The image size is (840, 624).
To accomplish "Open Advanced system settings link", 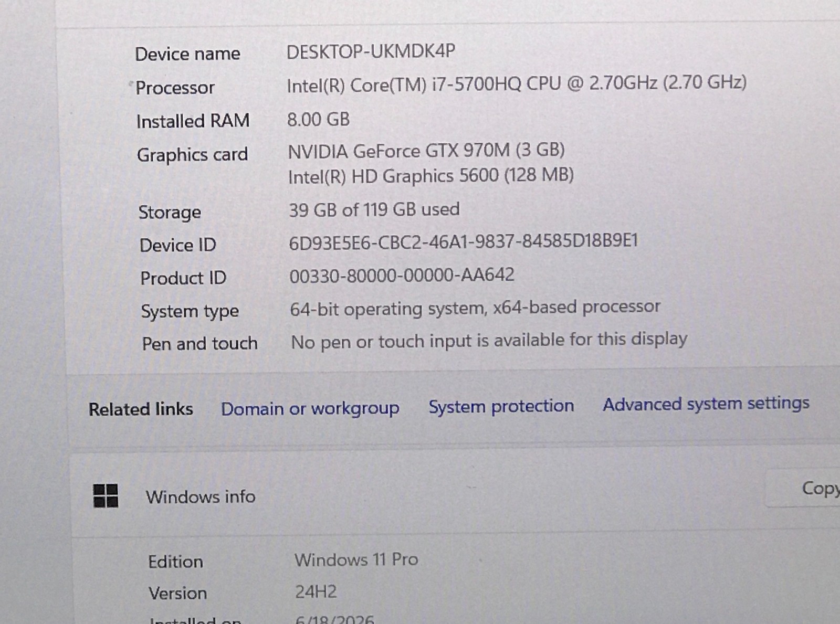I will pos(706,404).
